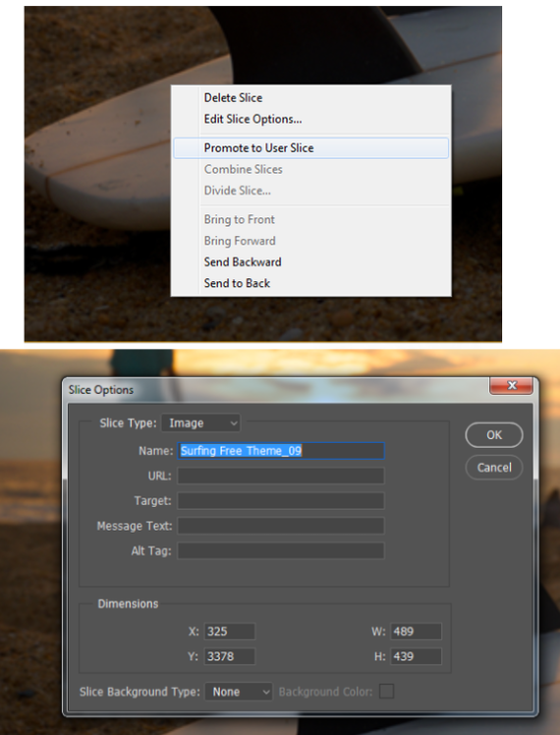Click the Name text field
The image size is (560, 735).
click(x=281, y=451)
